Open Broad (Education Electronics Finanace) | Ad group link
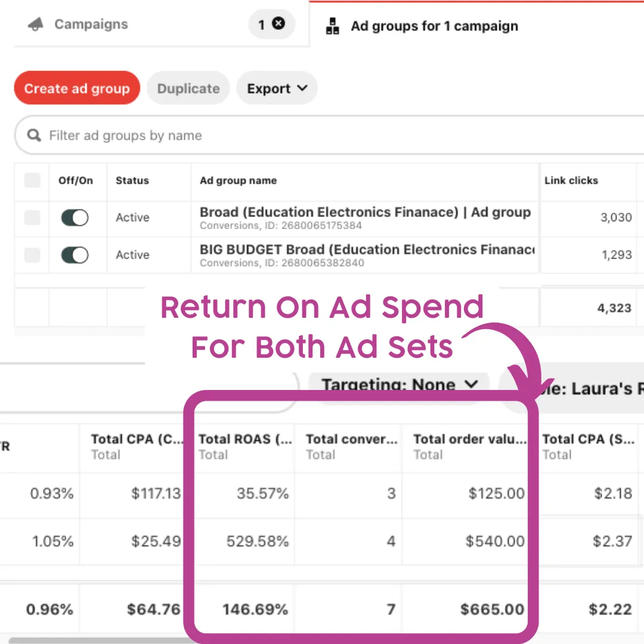 point(365,212)
